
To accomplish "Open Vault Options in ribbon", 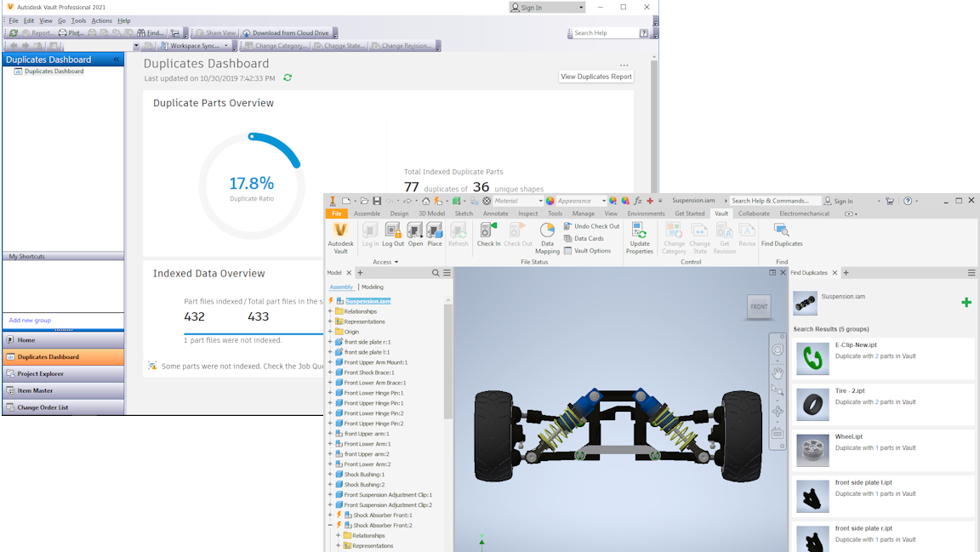I will tap(587, 251).
